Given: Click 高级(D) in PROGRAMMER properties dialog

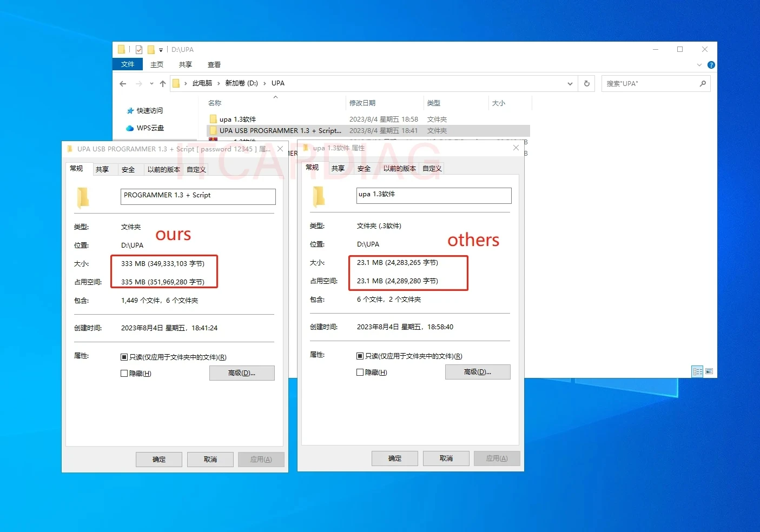Looking at the screenshot, I should point(242,373).
